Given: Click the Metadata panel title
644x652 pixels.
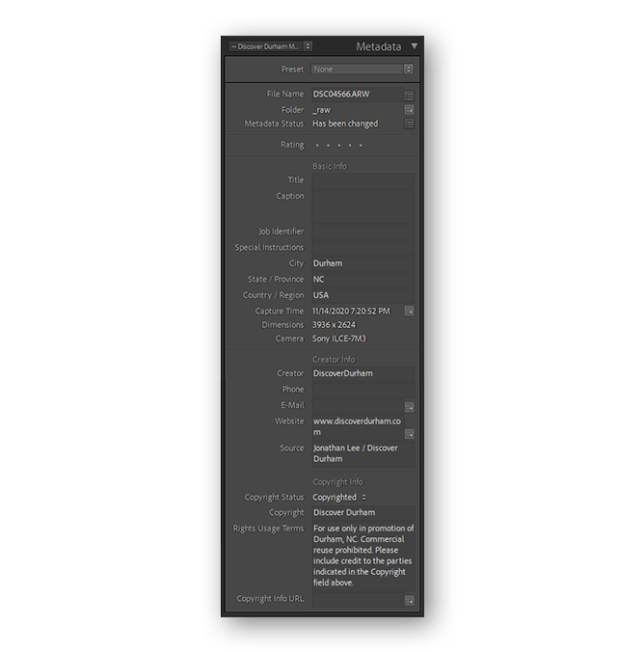Looking at the screenshot, I should point(378,46).
